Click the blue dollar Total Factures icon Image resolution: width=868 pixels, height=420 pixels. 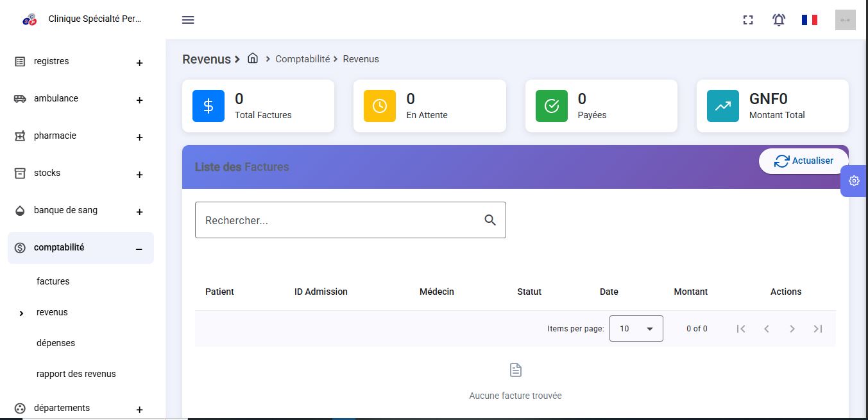pyautogui.click(x=208, y=106)
